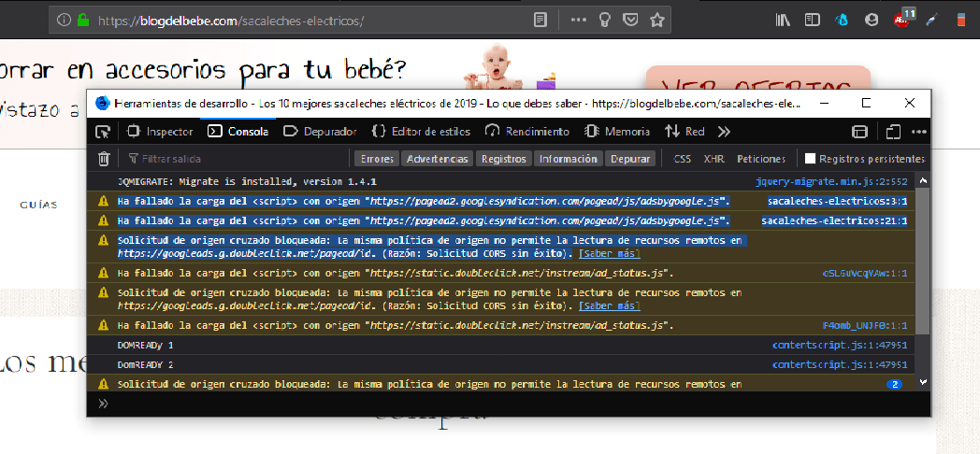Click the blue extension icon in toolbar
This screenshot has width=980, height=454.
[x=843, y=21]
